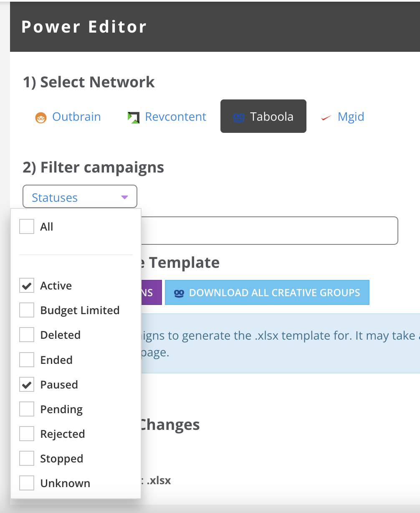Switch to the Outbrain network tab
Image resolution: width=420 pixels, height=513 pixels.
(68, 117)
